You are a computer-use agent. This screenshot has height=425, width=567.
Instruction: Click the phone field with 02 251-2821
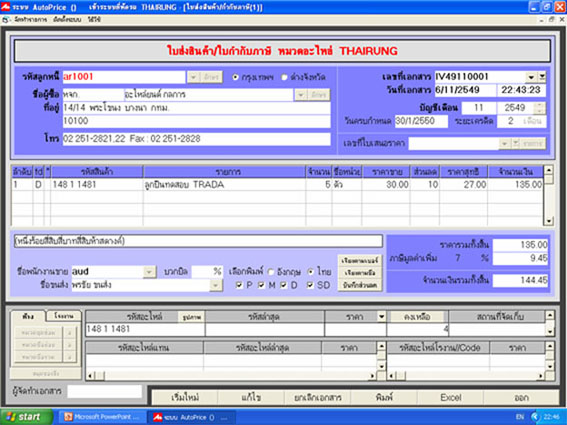click(196, 139)
